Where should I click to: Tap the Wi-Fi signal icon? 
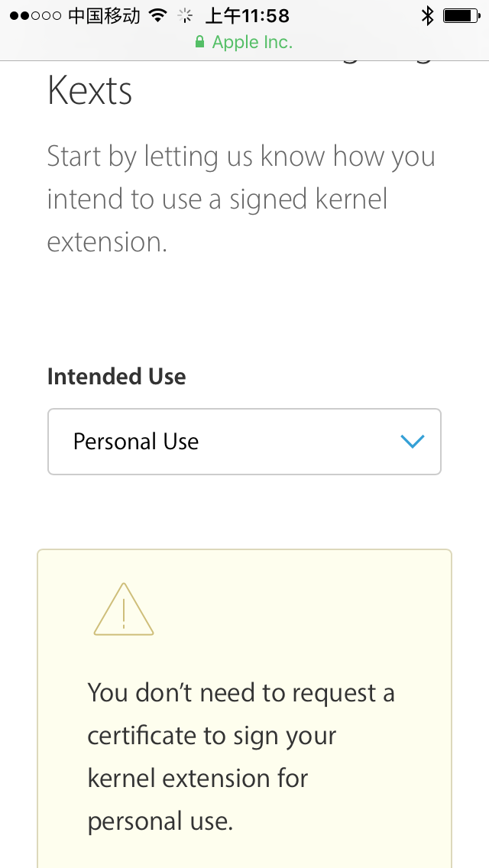tap(158, 15)
